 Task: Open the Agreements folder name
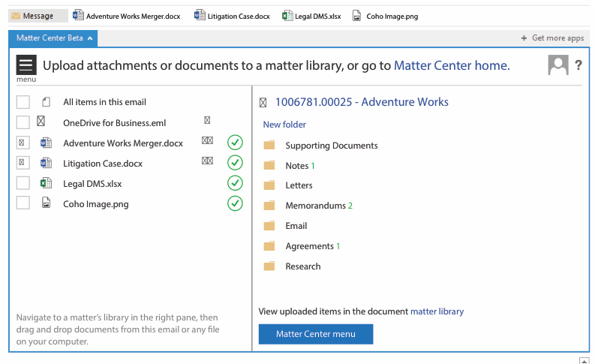coord(309,246)
